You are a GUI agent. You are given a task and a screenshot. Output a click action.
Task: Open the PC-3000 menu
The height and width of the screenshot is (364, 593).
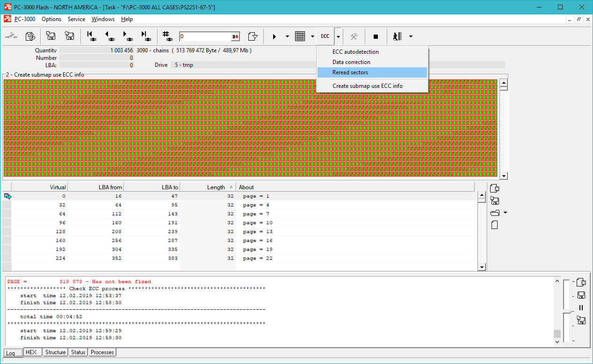click(25, 19)
